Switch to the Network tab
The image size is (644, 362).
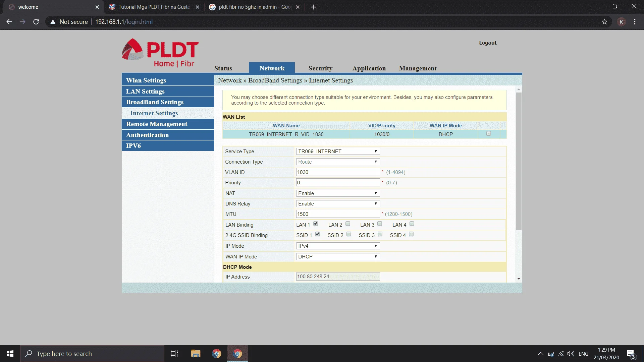coord(272,68)
